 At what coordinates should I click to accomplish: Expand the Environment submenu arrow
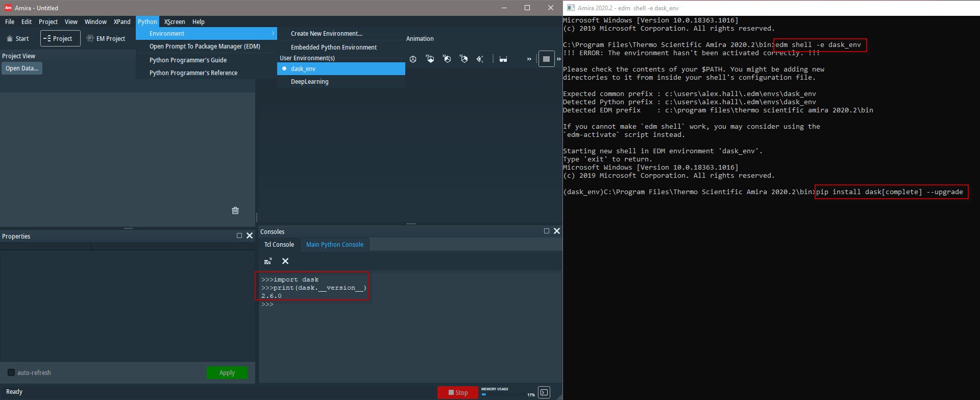click(x=273, y=33)
